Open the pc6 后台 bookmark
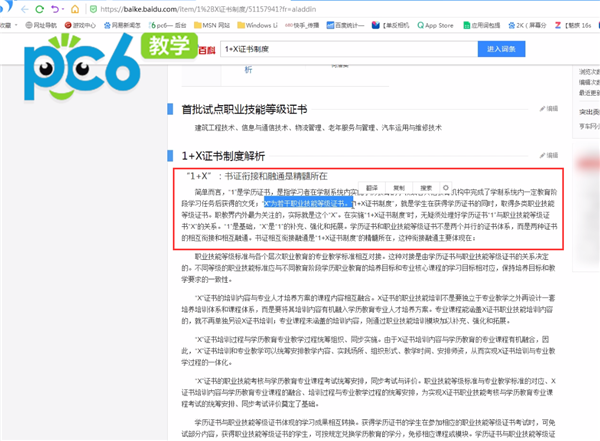This screenshot has width=600, height=441. tap(168, 25)
